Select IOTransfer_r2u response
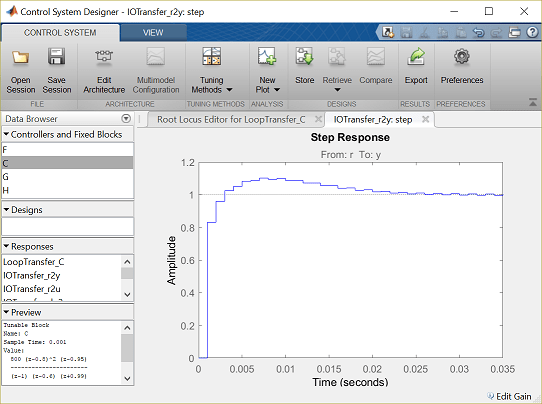 coord(32,289)
